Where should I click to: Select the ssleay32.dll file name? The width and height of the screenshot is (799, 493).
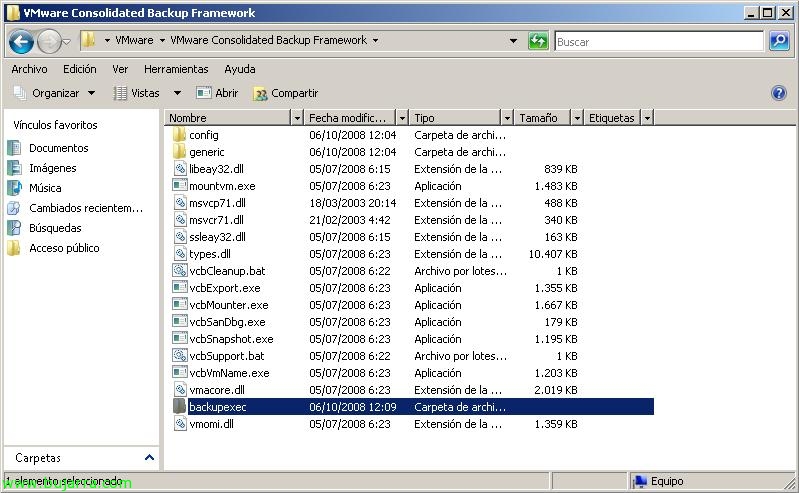[218, 237]
